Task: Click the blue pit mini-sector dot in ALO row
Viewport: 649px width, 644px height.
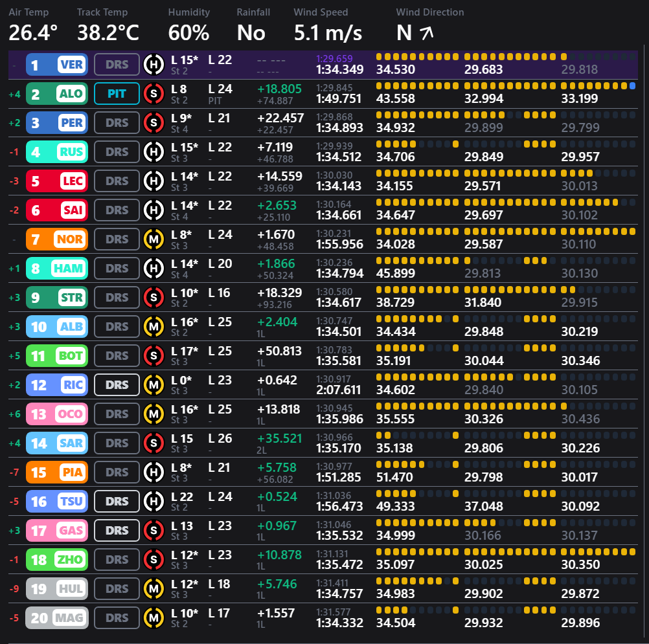Action: click(x=632, y=86)
